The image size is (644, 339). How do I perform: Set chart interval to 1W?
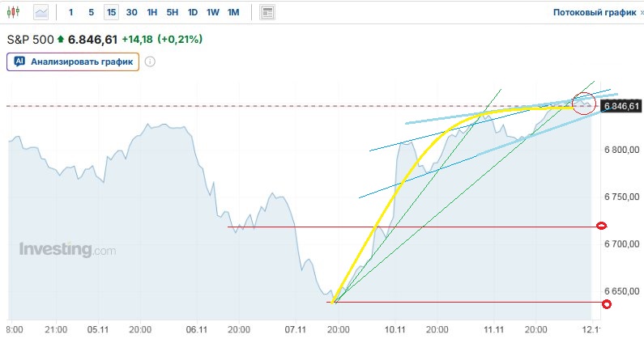tap(213, 13)
